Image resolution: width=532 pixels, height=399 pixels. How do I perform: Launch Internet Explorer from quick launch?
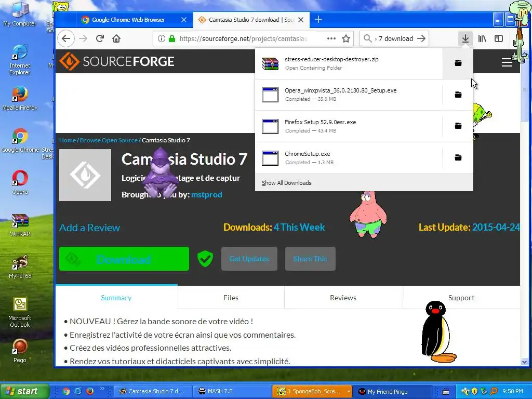point(78,391)
